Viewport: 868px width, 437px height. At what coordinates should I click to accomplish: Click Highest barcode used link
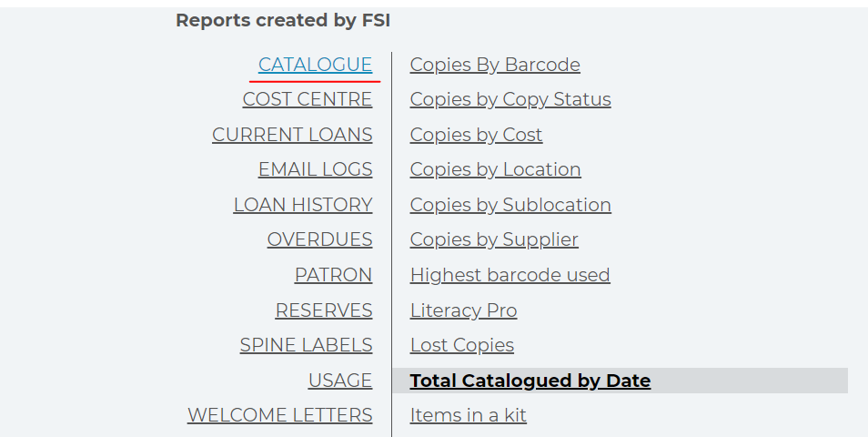[x=510, y=275]
